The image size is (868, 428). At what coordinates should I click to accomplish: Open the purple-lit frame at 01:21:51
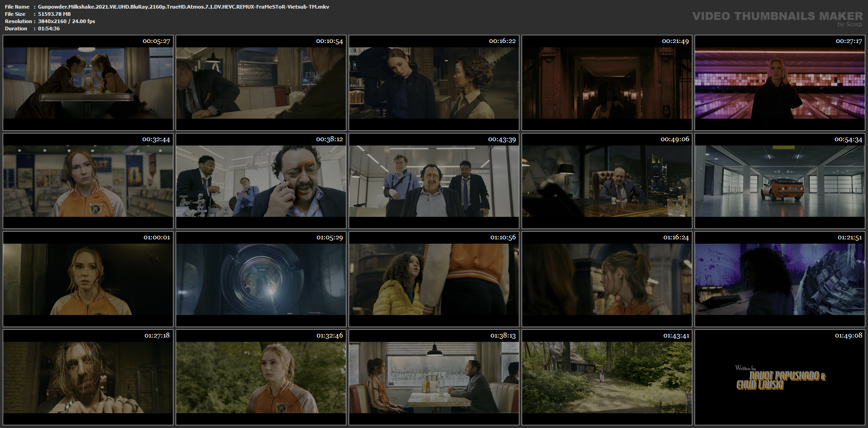pos(780,279)
